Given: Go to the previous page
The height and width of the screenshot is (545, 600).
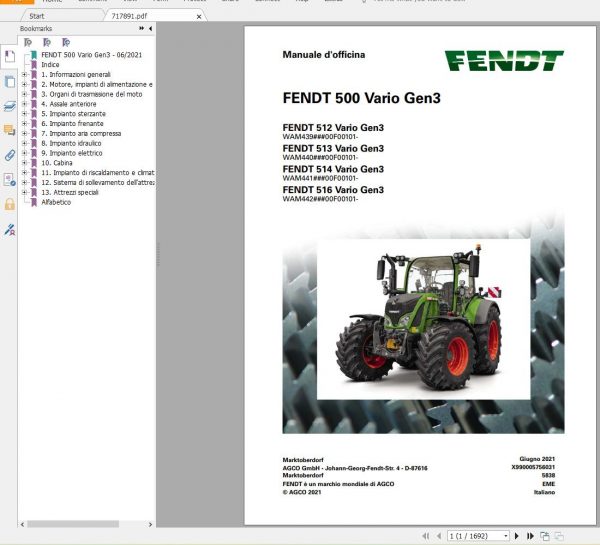Looking at the screenshot, I should (439, 536).
